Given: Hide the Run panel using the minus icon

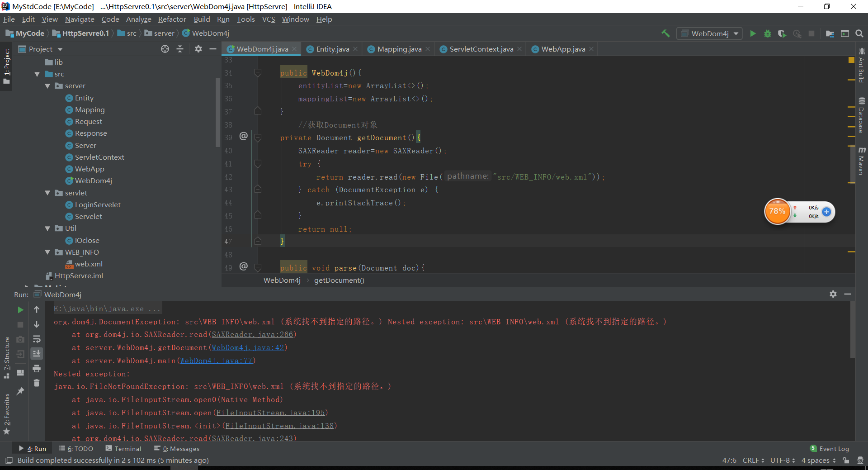Looking at the screenshot, I should coord(848,294).
